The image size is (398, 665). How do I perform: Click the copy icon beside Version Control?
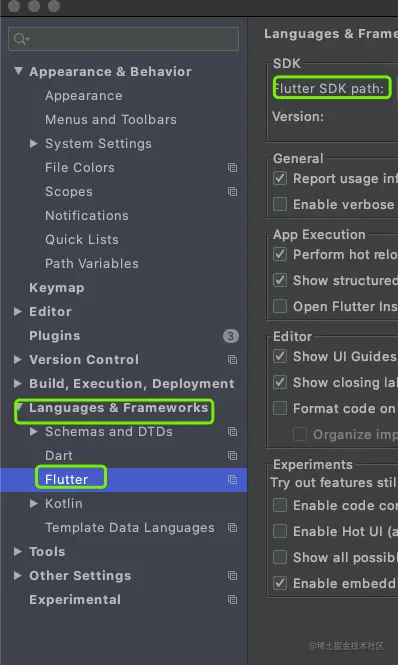232,360
